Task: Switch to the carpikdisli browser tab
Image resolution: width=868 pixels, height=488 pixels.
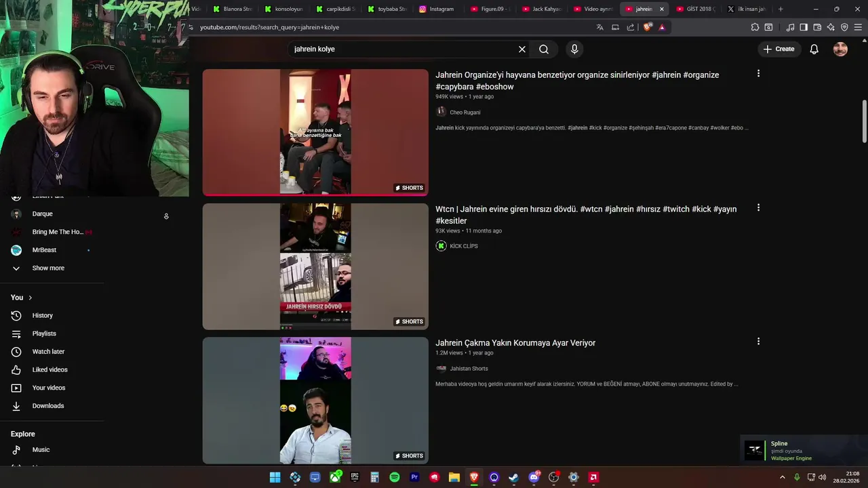Action: tap(335, 9)
